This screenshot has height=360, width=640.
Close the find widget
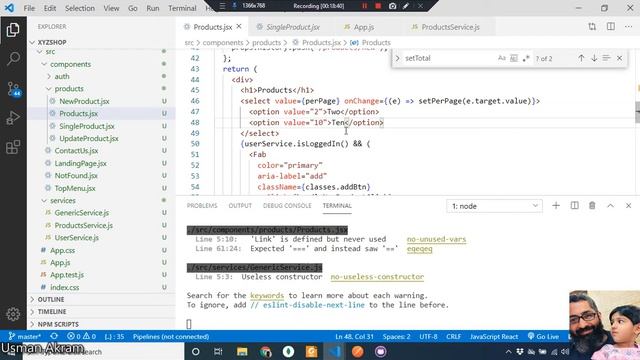tap(620, 58)
